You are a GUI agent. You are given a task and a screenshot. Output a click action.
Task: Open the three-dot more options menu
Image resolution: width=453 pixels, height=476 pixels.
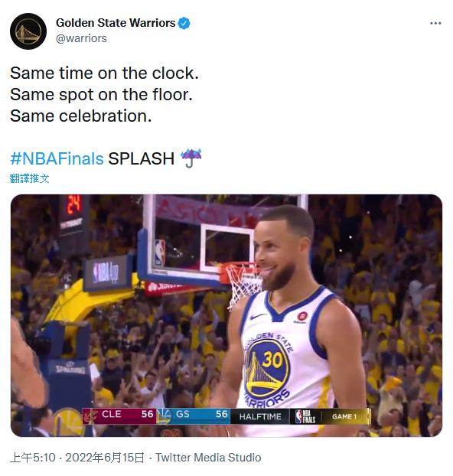pyautogui.click(x=435, y=24)
